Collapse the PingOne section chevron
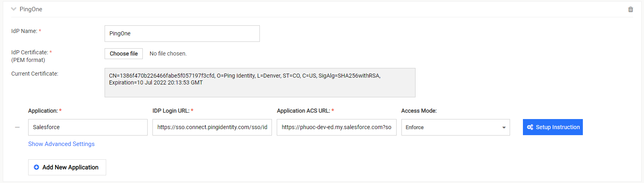644x183 pixels. click(x=14, y=9)
